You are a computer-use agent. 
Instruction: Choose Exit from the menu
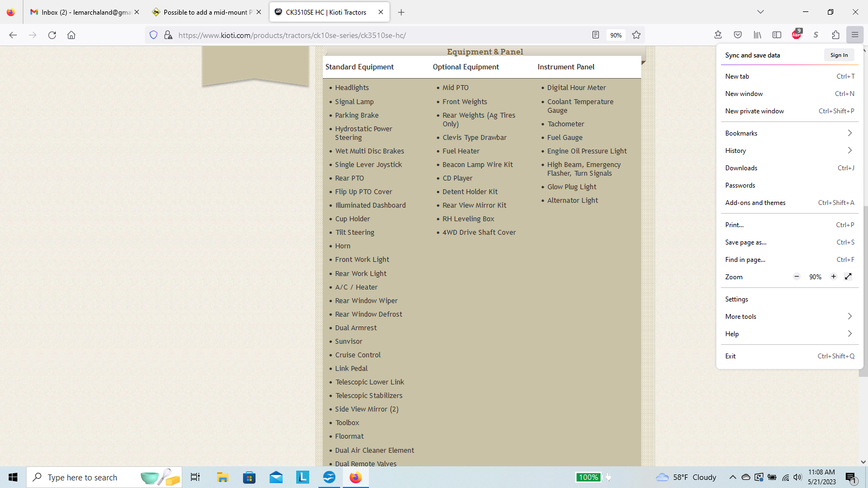(790, 356)
